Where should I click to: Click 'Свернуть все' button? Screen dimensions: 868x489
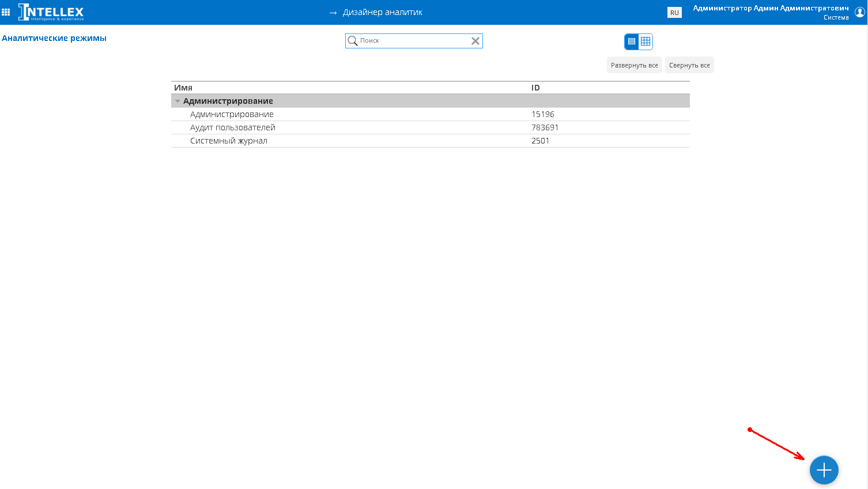(689, 65)
